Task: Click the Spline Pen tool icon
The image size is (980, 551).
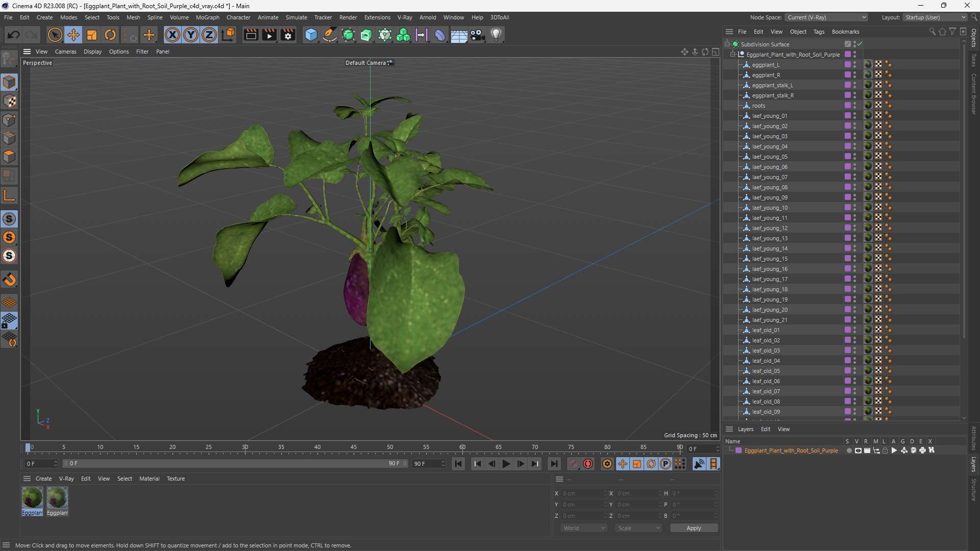Action: click(x=330, y=35)
